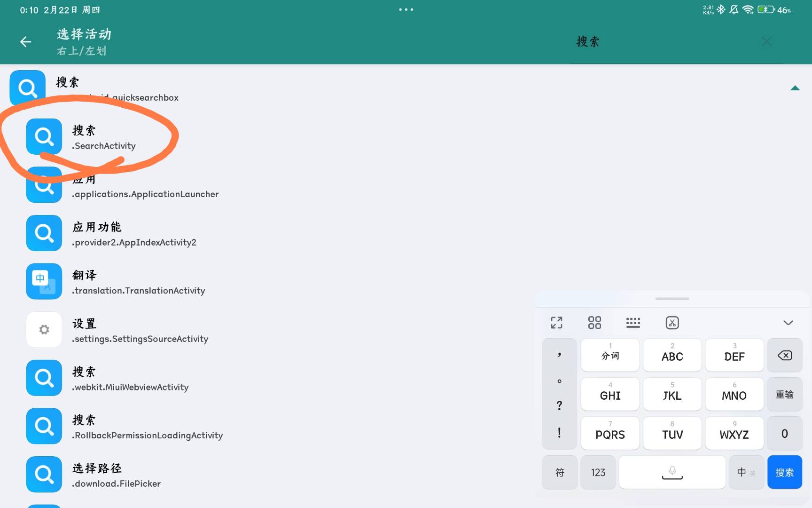Tap the download.FilePicker search icon

[x=44, y=474]
